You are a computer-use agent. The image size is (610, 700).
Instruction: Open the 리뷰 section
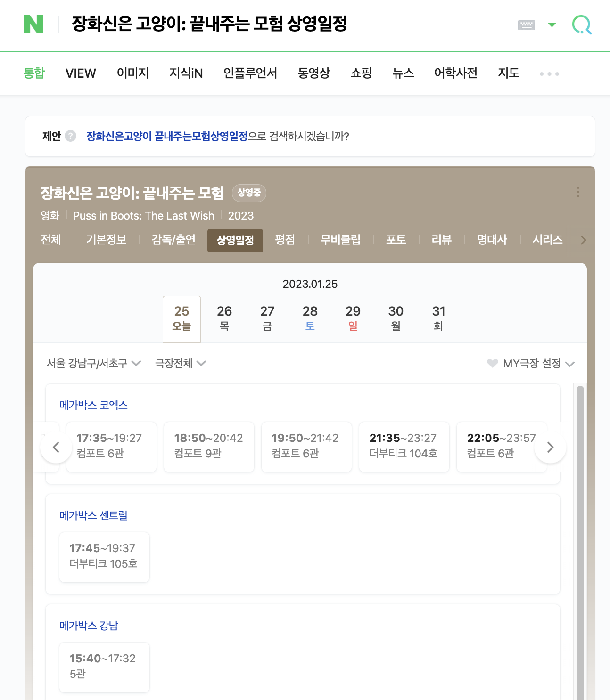(x=442, y=240)
